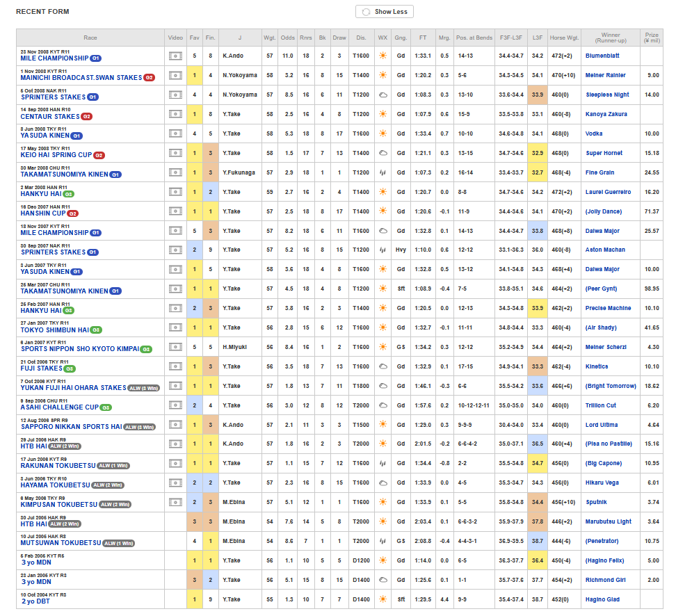Viewport: 676px width, 616px height.
Task: Click the L3F column header
Action: pyautogui.click(x=537, y=38)
